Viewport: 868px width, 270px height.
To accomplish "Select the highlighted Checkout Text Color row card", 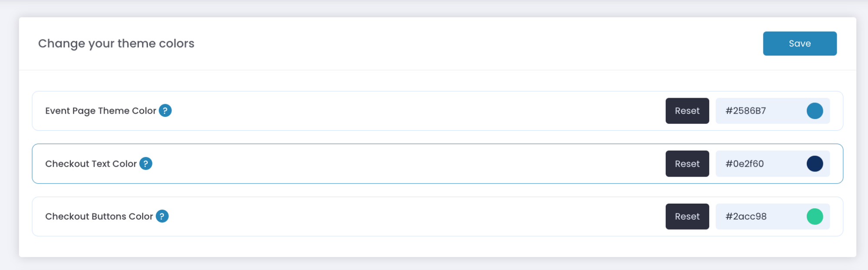I will pyautogui.click(x=437, y=164).
